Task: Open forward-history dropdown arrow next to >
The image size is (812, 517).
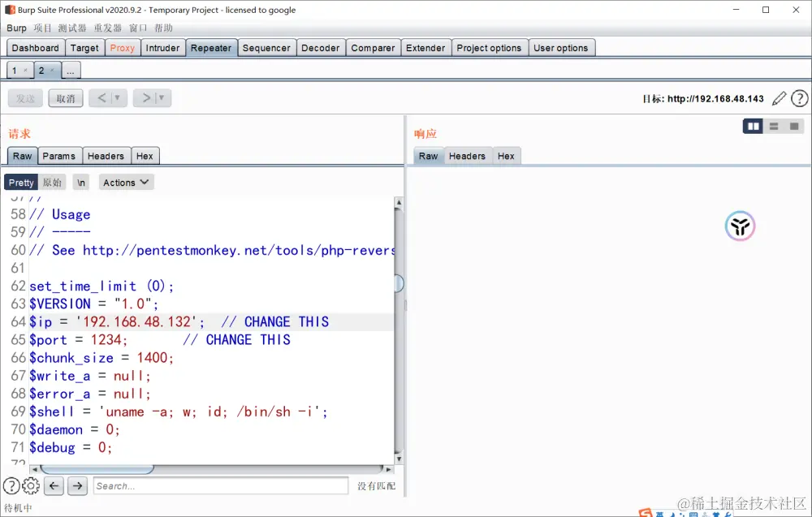Action: [x=161, y=98]
